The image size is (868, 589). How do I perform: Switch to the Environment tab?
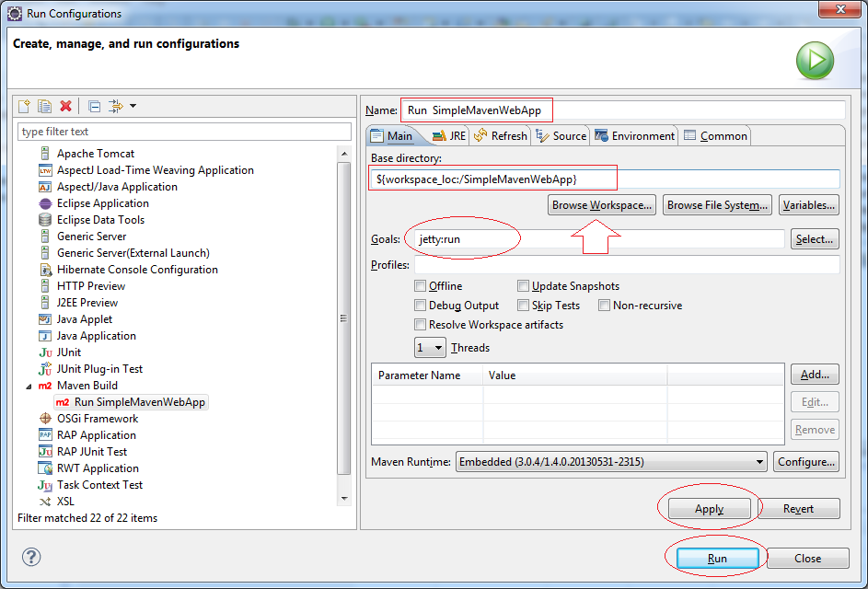pos(634,136)
